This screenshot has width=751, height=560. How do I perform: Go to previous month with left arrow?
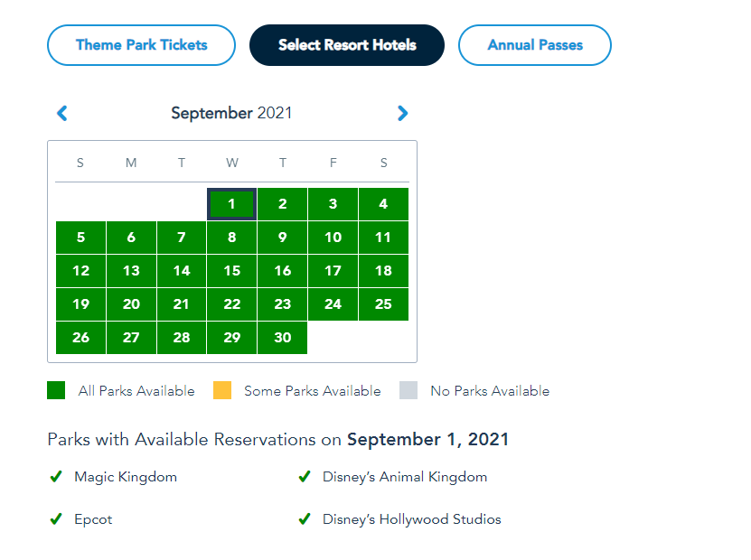(62, 114)
